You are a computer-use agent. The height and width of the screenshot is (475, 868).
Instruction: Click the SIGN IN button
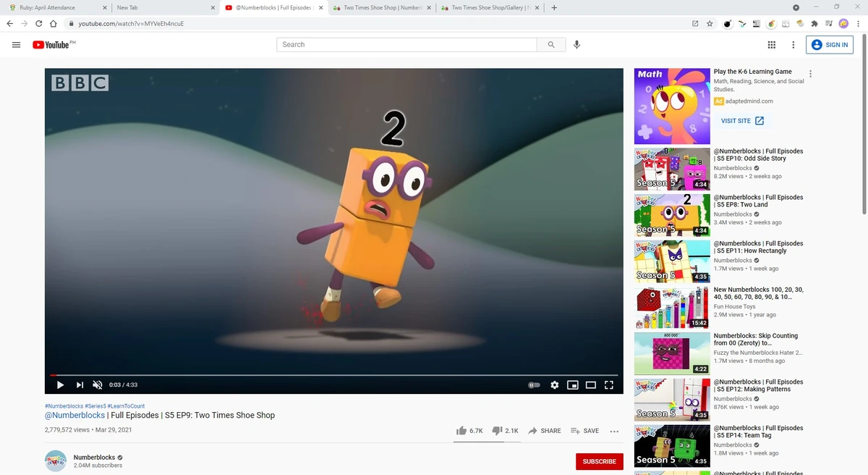829,44
